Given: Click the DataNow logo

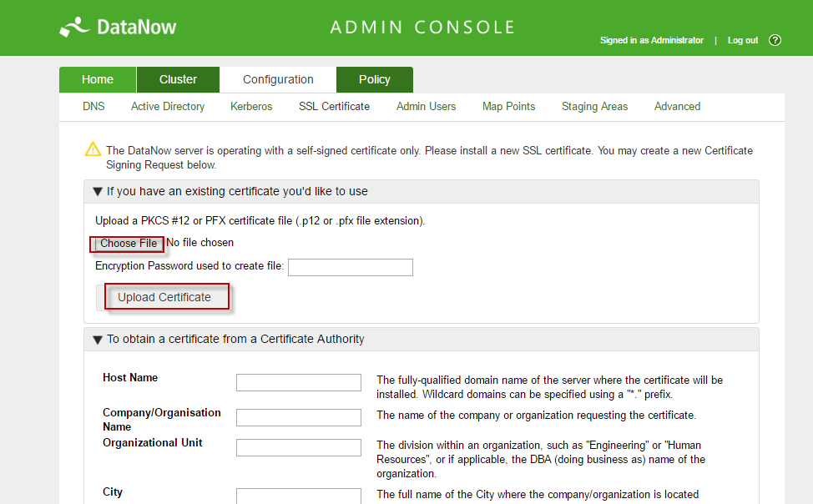Looking at the screenshot, I should (118, 27).
